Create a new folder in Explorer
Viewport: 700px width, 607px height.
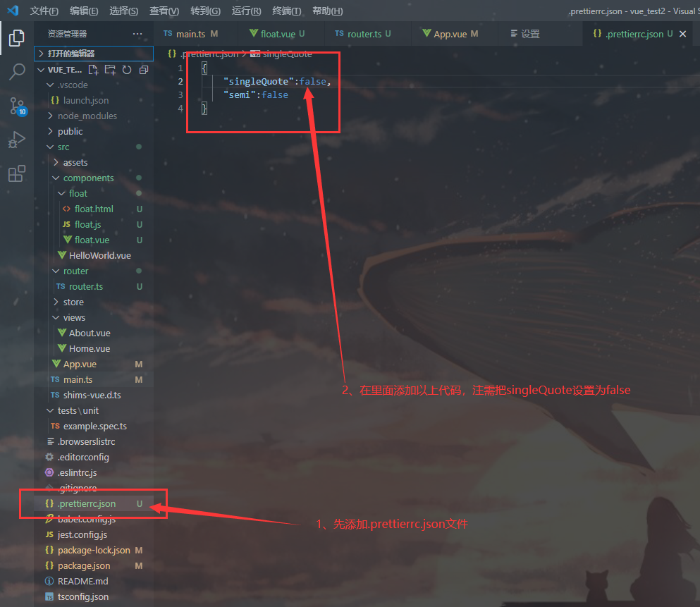point(109,69)
